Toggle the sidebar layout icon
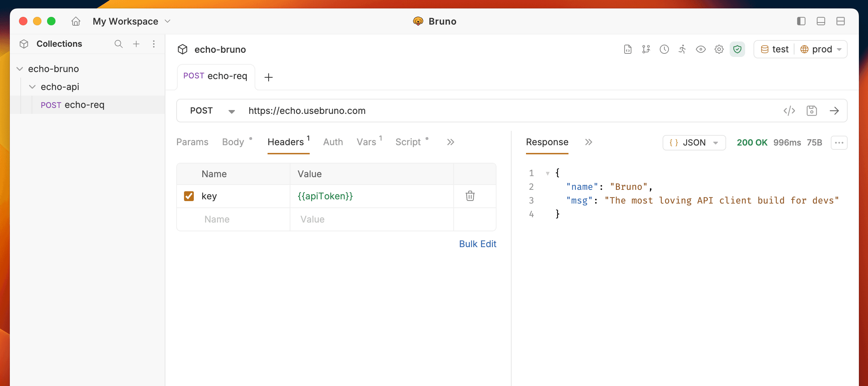 tap(801, 21)
